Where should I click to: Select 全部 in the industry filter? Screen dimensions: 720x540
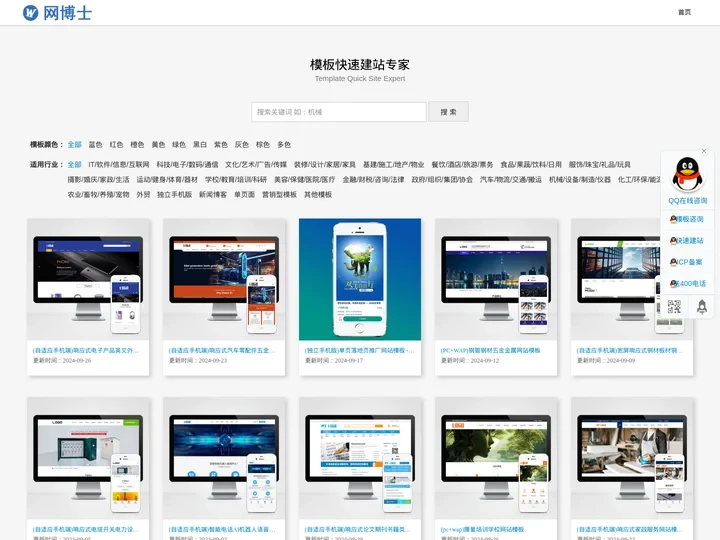coord(74,164)
